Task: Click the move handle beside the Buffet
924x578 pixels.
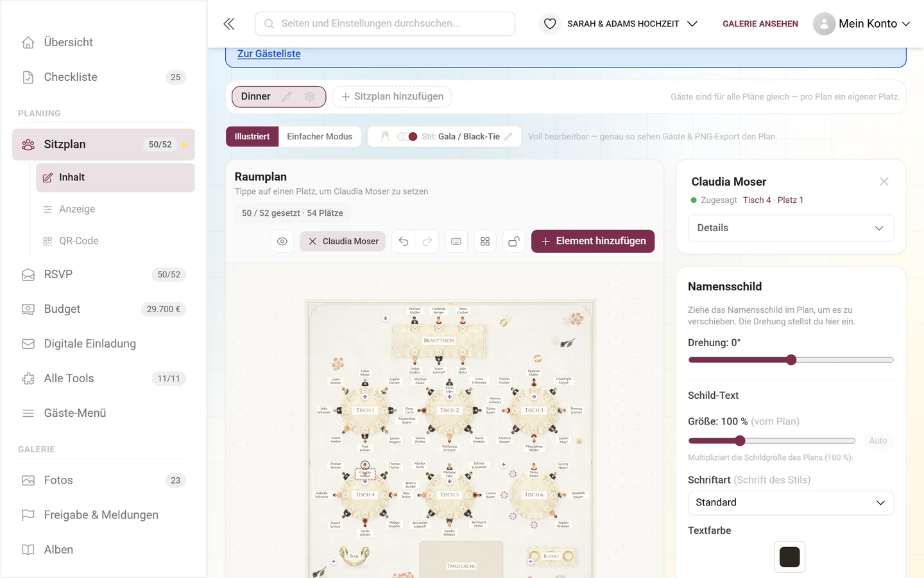Action: [531, 562]
